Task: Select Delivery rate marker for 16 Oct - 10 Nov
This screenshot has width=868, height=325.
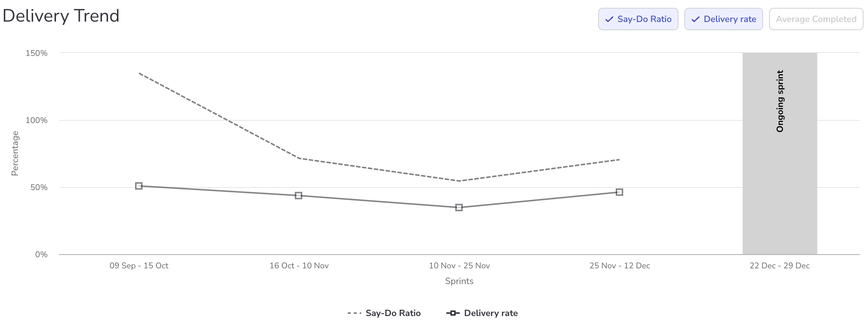Action: pos(299,195)
